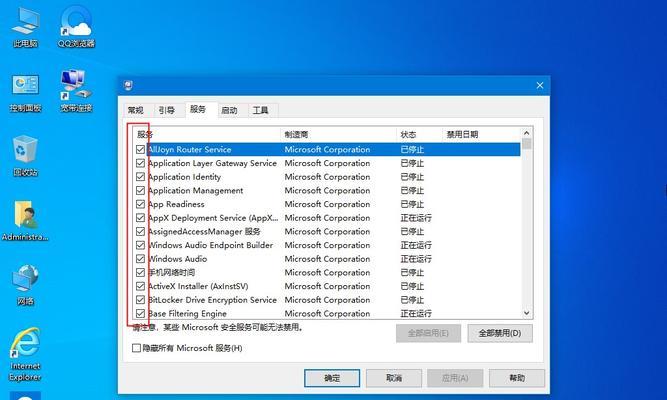Uncheck the AllJoyn Router Service checkbox
Viewport: 667px width, 400px height.
click(140, 149)
